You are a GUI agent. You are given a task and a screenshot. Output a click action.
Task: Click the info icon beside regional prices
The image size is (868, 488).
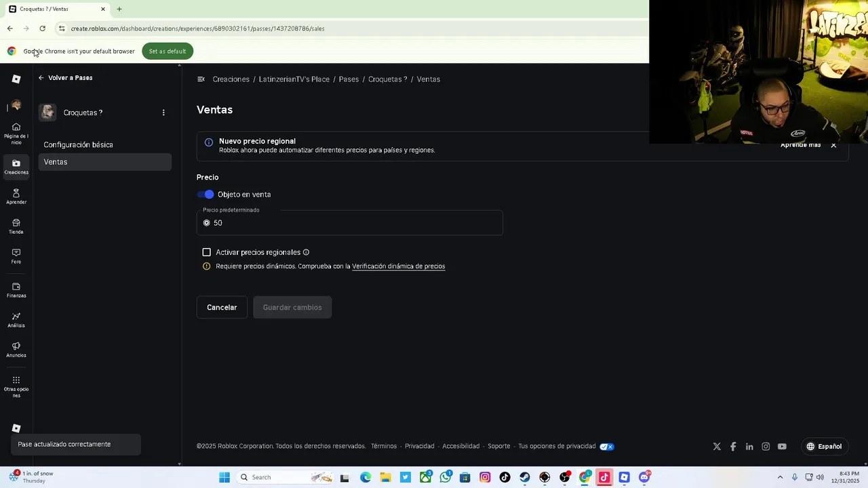(x=306, y=252)
